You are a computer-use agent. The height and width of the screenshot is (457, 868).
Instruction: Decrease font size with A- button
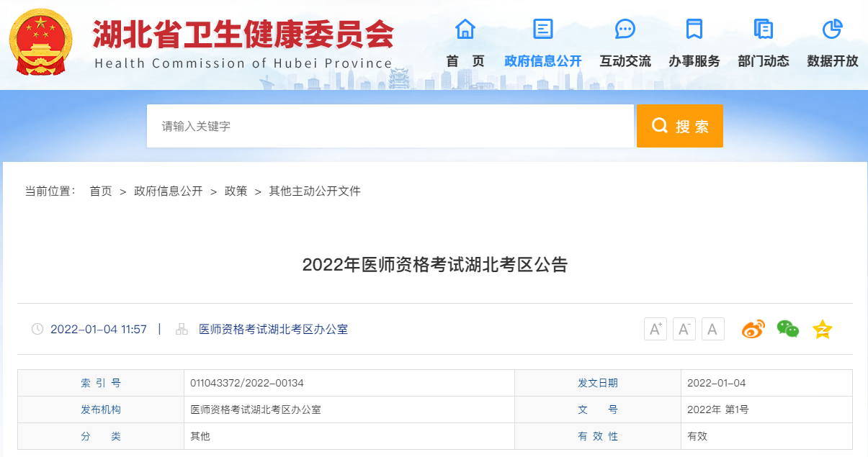point(684,329)
